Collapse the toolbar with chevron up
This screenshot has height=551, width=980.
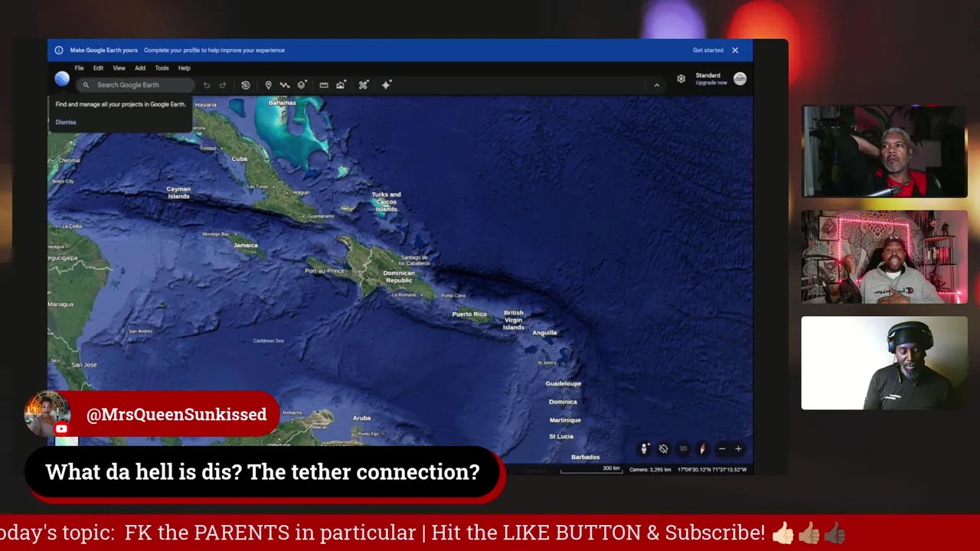pos(656,85)
